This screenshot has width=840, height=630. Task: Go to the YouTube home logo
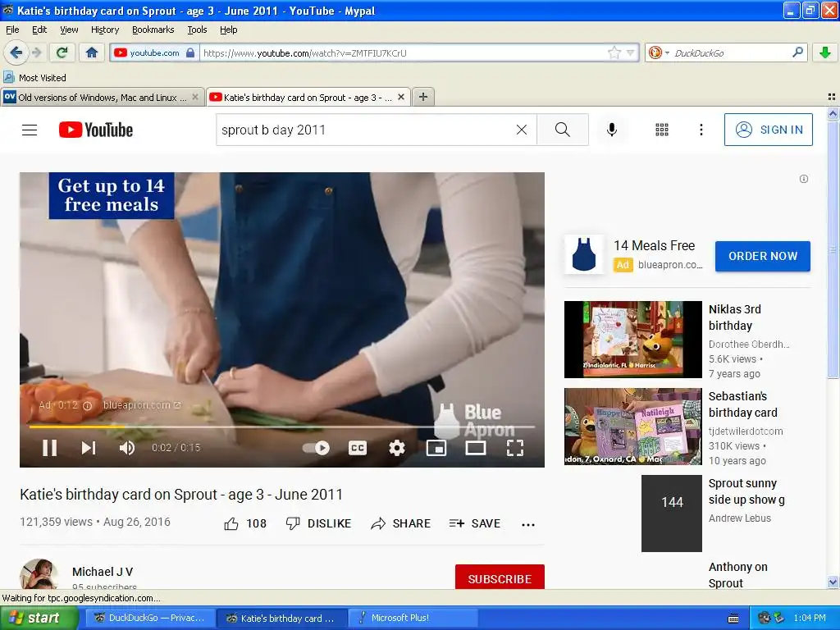click(x=96, y=130)
